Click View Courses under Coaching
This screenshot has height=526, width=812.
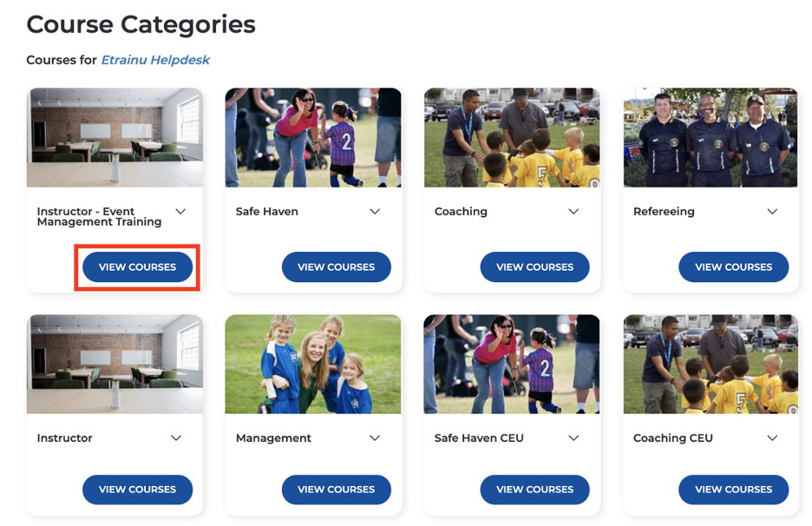[534, 267]
